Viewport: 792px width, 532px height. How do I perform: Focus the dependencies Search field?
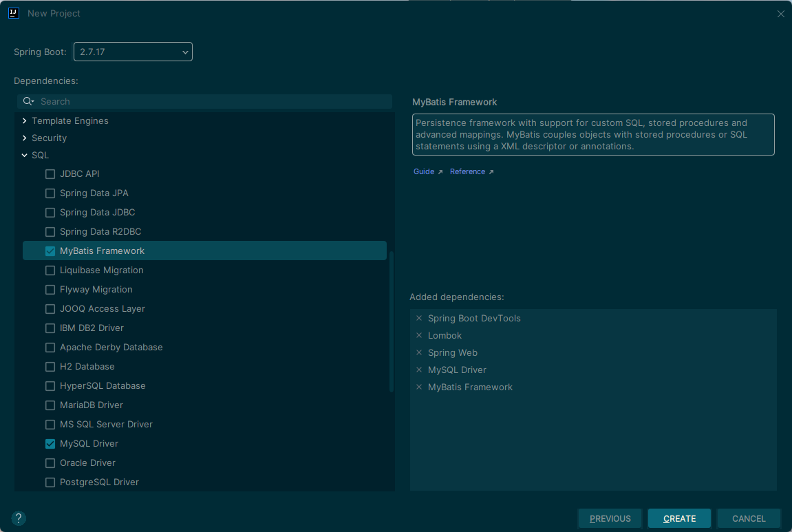(204, 102)
